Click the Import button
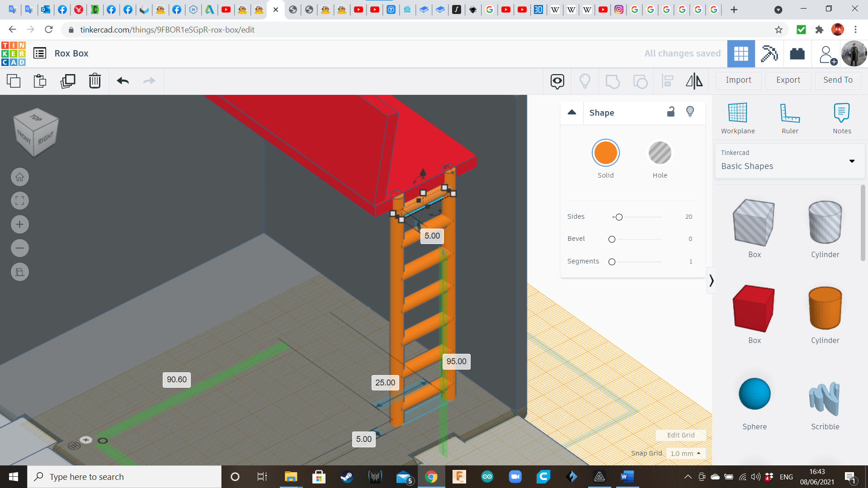The height and width of the screenshot is (488, 868). (x=738, y=80)
